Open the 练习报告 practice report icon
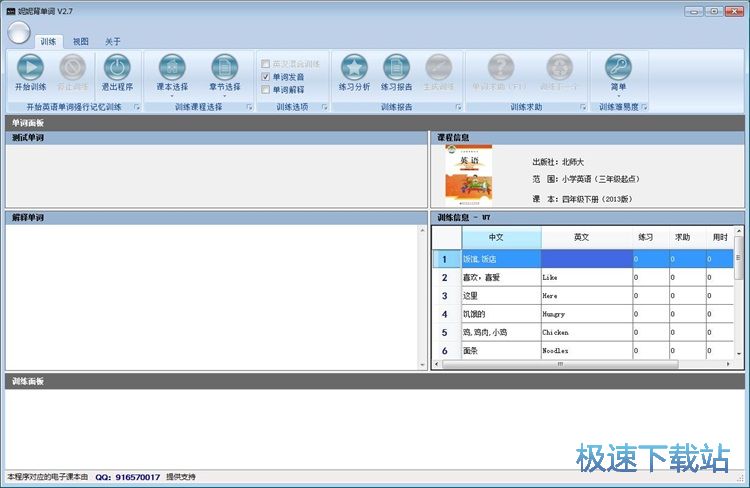Image resolution: width=750 pixels, height=488 pixels. click(396, 68)
